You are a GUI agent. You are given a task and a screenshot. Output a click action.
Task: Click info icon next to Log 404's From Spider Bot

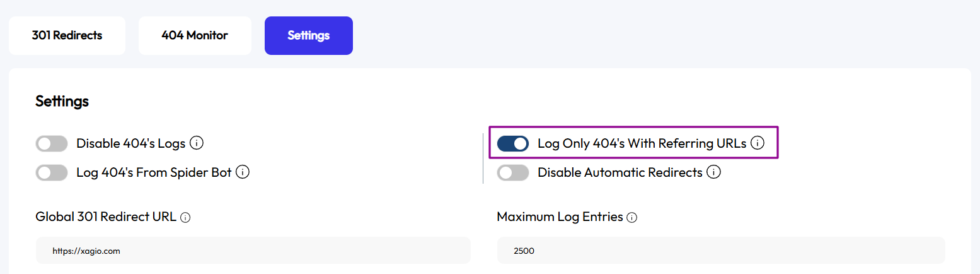[x=243, y=172]
